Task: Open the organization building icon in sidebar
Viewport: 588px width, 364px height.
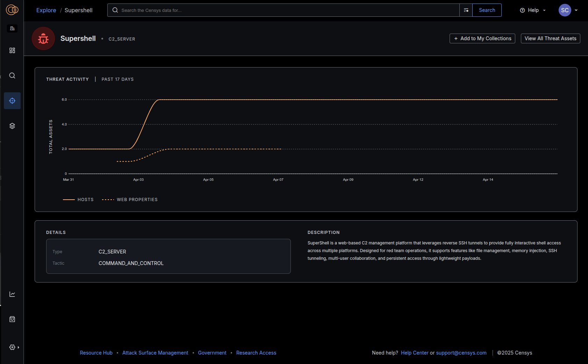Action: tap(12, 28)
